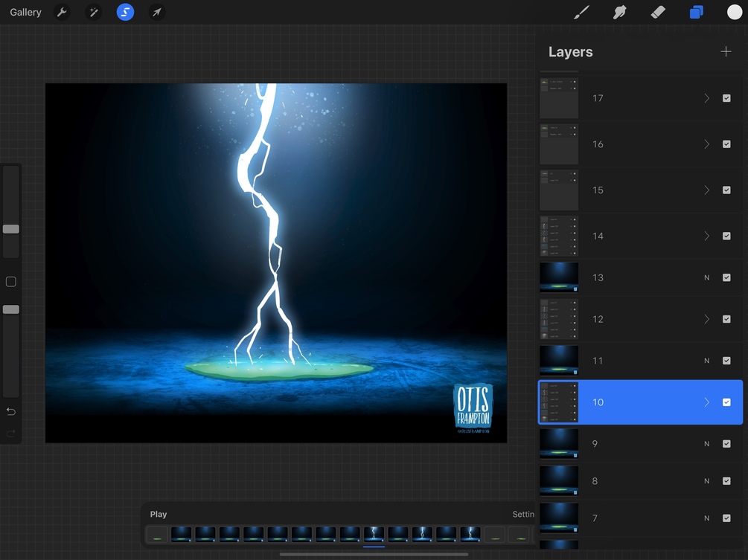The height and width of the screenshot is (560, 748).
Task: Adjust the brush opacity slider
Action: (11, 310)
